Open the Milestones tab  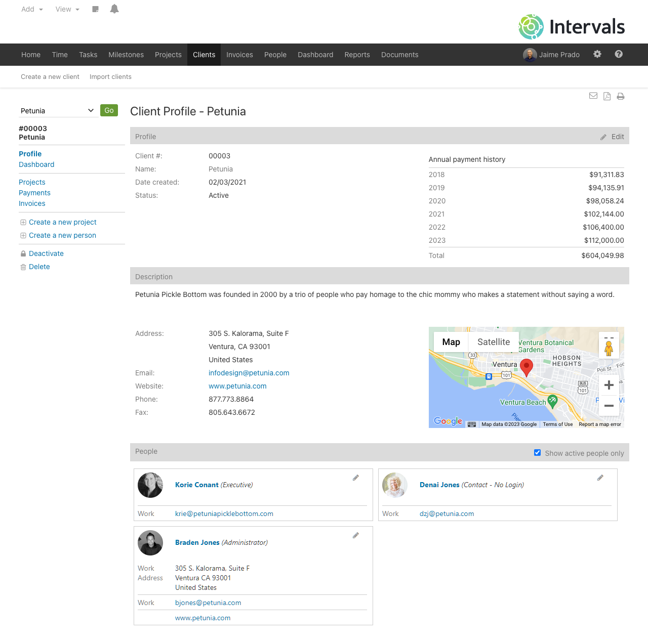point(126,55)
